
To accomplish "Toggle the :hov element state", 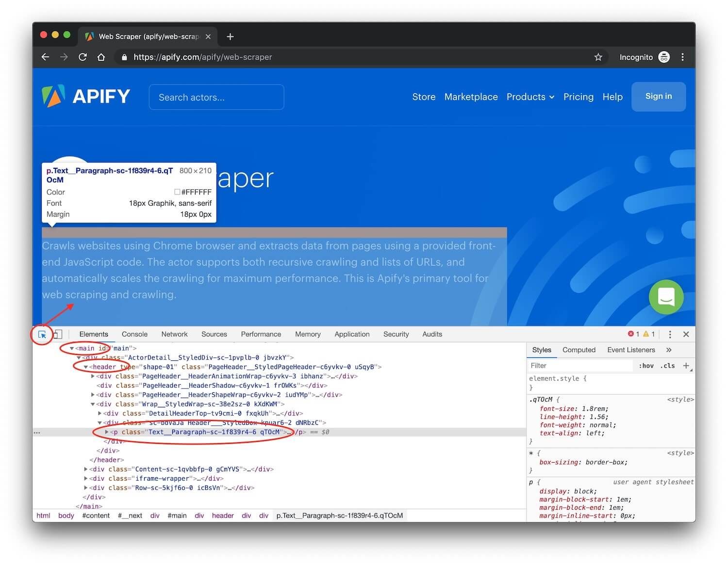I will click(646, 366).
